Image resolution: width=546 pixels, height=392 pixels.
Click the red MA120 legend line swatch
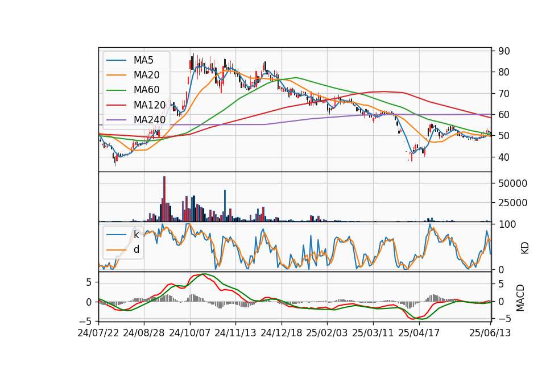tap(116, 105)
